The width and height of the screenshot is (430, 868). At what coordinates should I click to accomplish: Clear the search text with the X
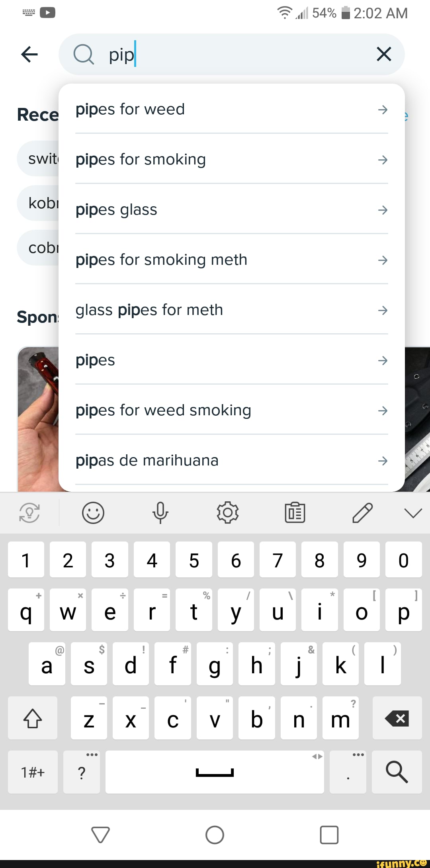coord(383,55)
